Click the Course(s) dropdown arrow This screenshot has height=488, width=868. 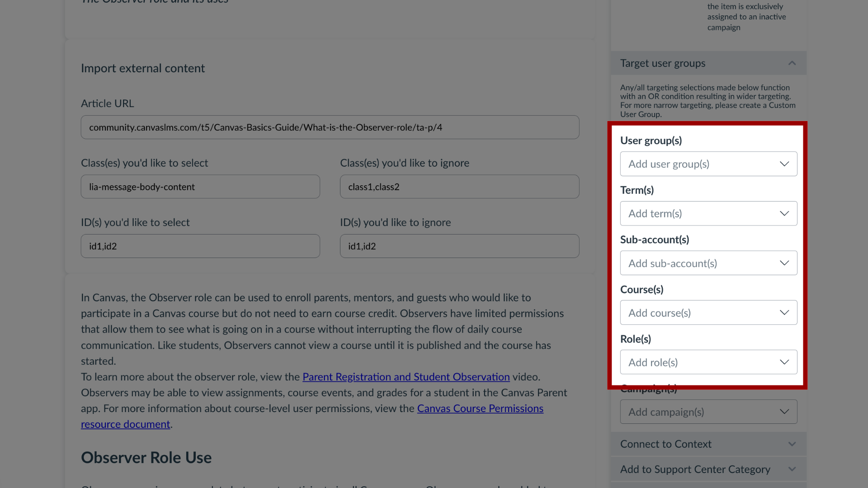point(784,312)
